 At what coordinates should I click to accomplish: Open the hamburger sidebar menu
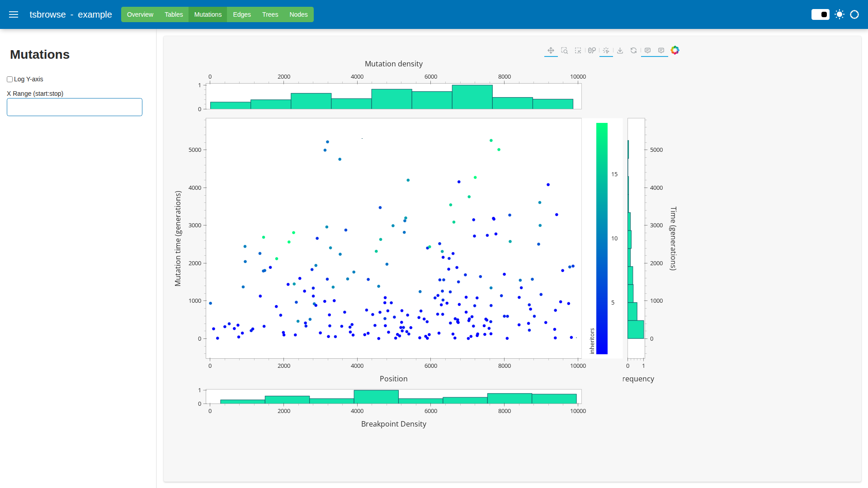pyautogui.click(x=14, y=14)
